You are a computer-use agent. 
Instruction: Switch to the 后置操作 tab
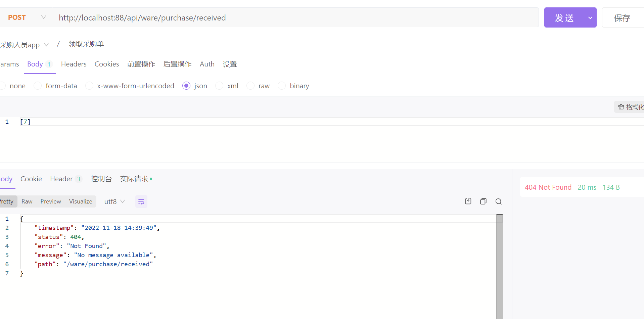click(177, 64)
